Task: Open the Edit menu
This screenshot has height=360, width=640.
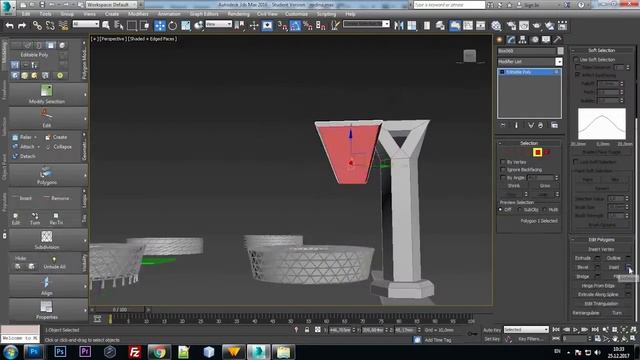Action: [x=26, y=14]
